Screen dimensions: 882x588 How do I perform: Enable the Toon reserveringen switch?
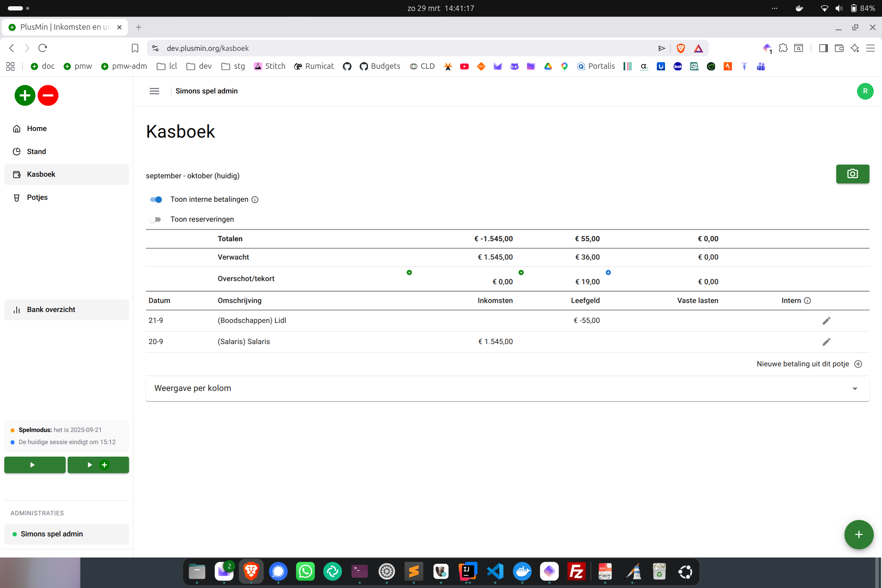tap(155, 220)
